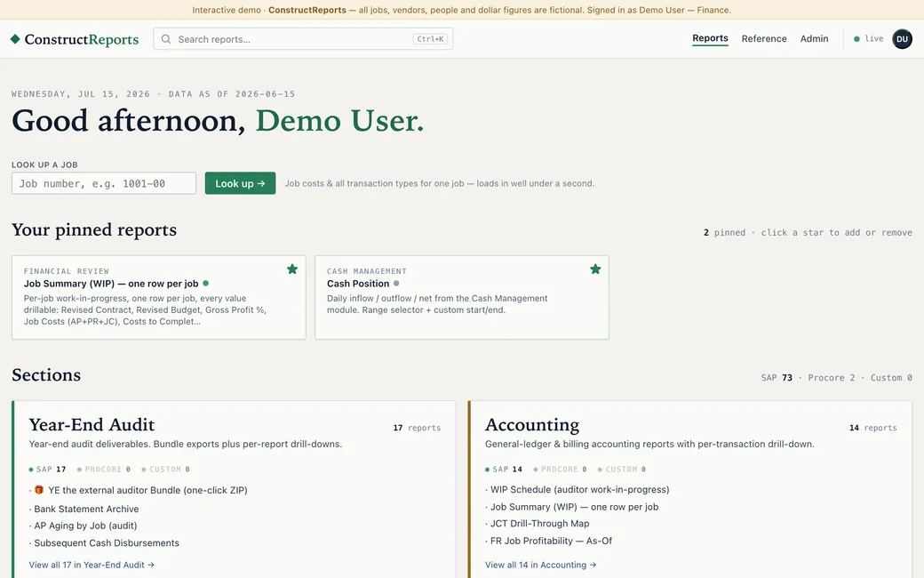Click PROCORE 0 tag in Year-End Audit
Image resolution: width=924 pixels, height=578 pixels.
tap(104, 469)
